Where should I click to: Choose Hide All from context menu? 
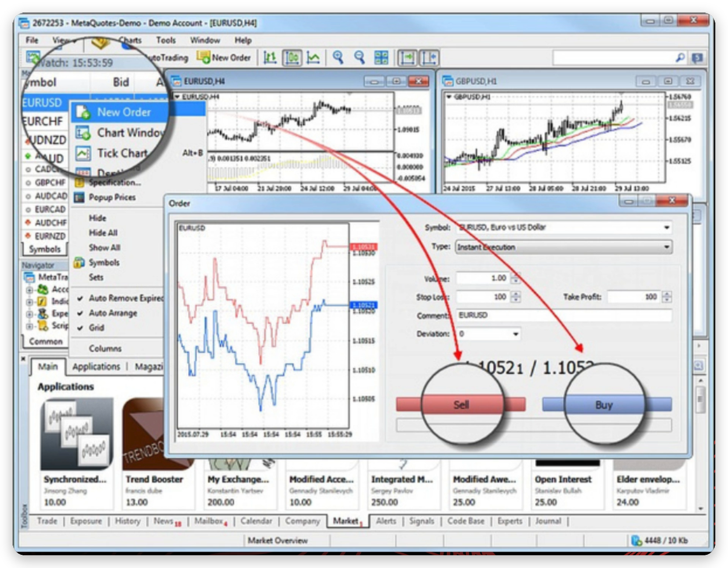tap(103, 233)
